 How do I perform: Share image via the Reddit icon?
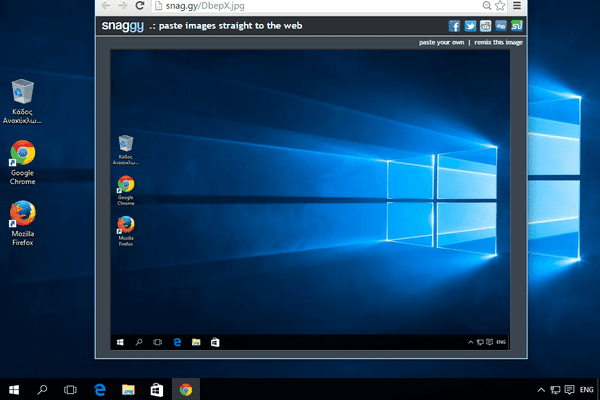pos(485,26)
